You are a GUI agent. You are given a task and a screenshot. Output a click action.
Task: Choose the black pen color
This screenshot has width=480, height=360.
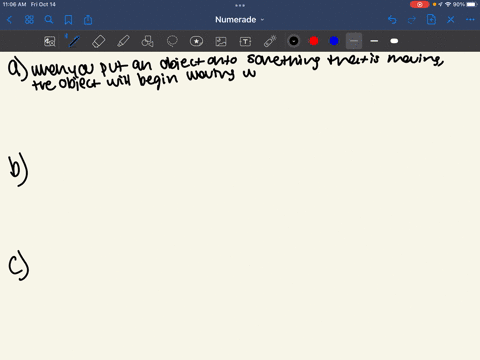click(294, 41)
